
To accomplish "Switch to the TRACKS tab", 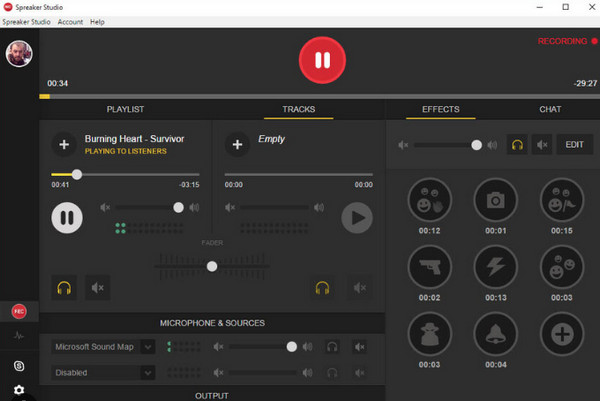I will [x=298, y=109].
